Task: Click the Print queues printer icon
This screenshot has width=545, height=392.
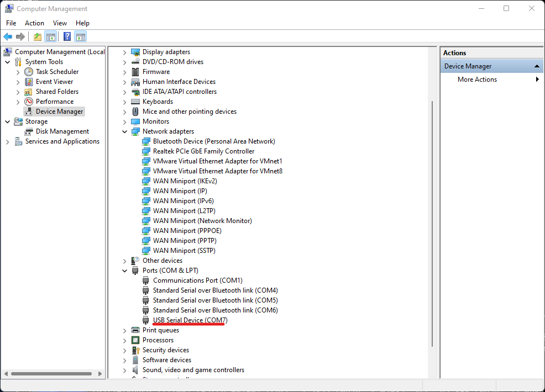Action: click(x=135, y=330)
